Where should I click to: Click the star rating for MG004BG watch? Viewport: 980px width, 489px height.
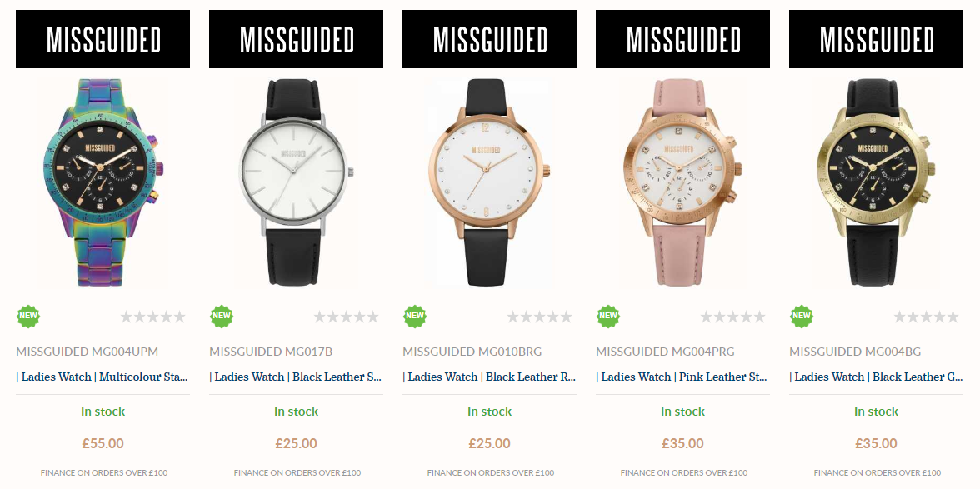click(927, 317)
